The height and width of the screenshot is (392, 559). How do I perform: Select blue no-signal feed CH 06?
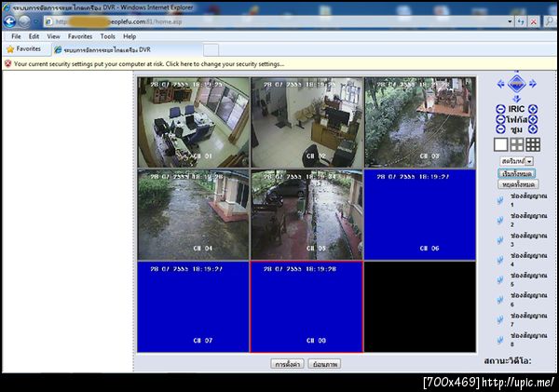420,214
